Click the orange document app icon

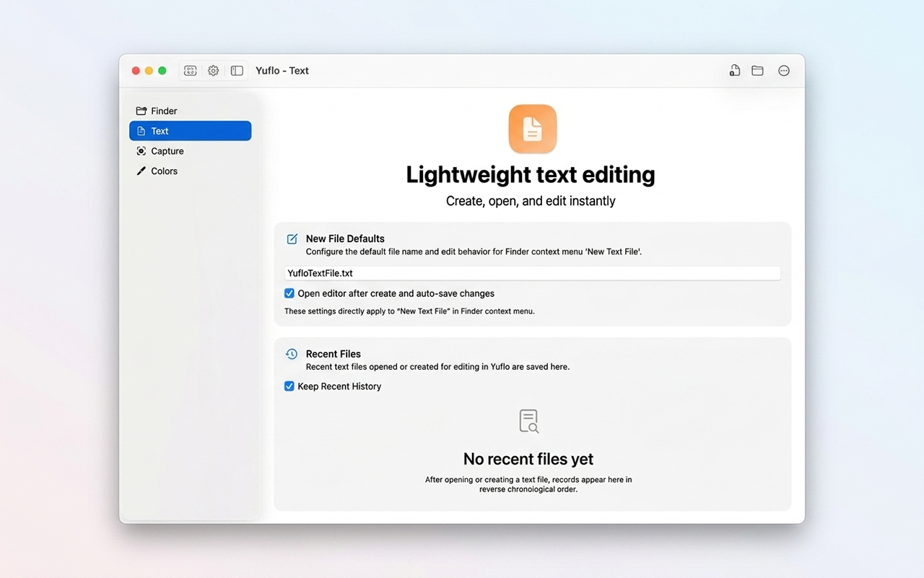[x=533, y=129]
